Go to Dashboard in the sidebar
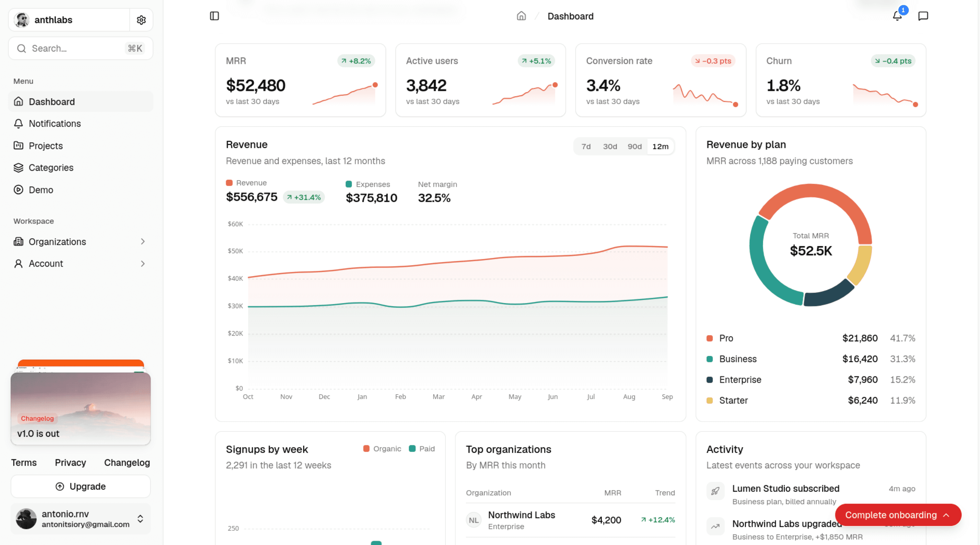The width and height of the screenshot is (980, 545). pyautogui.click(x=81, y=101)
